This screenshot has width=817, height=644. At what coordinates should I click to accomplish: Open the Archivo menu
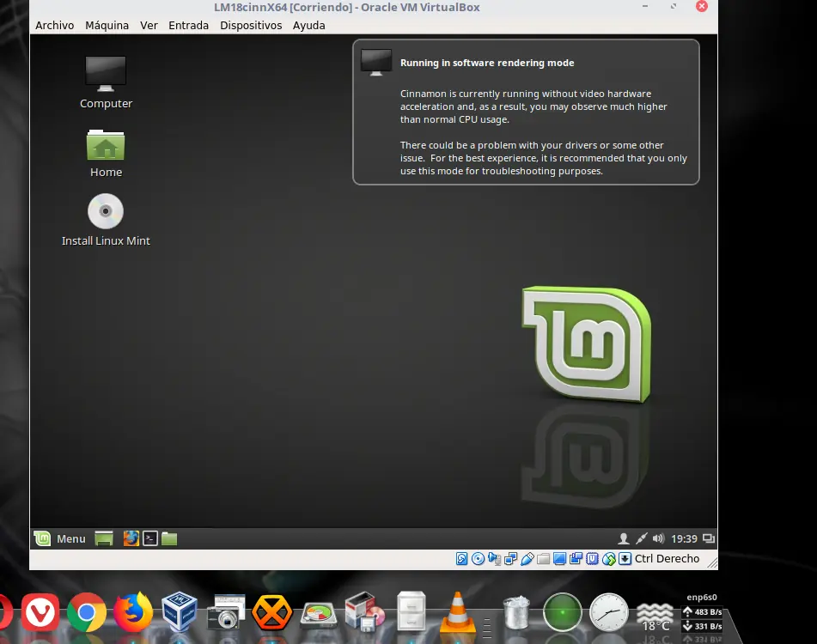55,25
